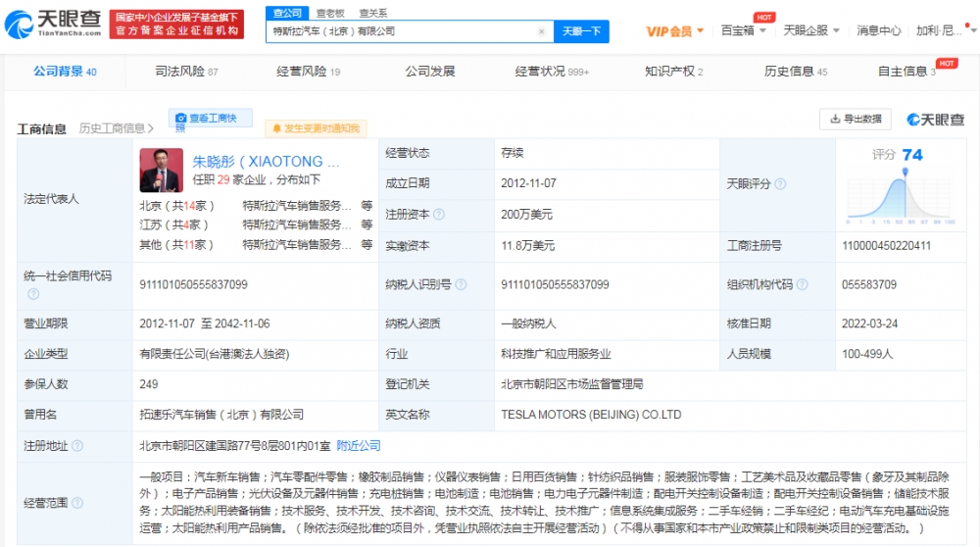Click the 发生变更时通知我 bell button
Image resolution: width=980 pixels, height=547 pixels.
pyautogui.click(x=316, y=128)
